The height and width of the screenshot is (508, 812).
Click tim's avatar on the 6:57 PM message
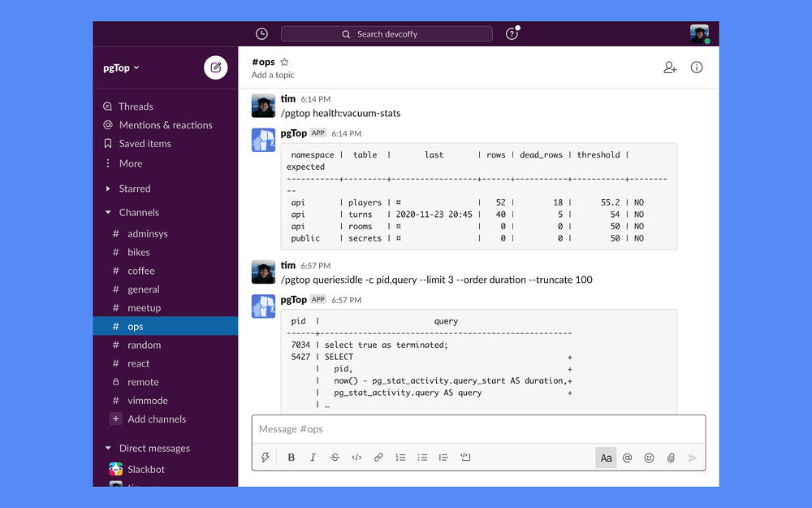[x=263, y=272]
